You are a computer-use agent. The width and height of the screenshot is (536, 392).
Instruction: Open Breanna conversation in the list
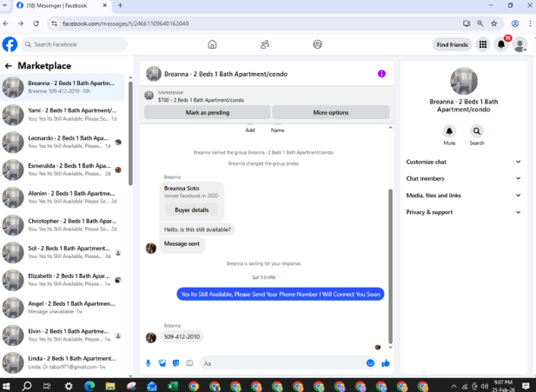click(63, 87)
